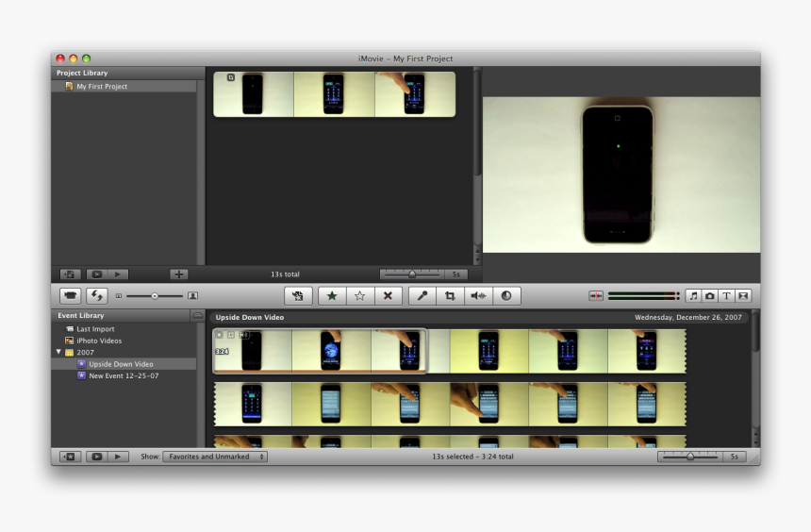Select the Crop tool
Viewport: 811px width, 532px height.
(450, 296)
